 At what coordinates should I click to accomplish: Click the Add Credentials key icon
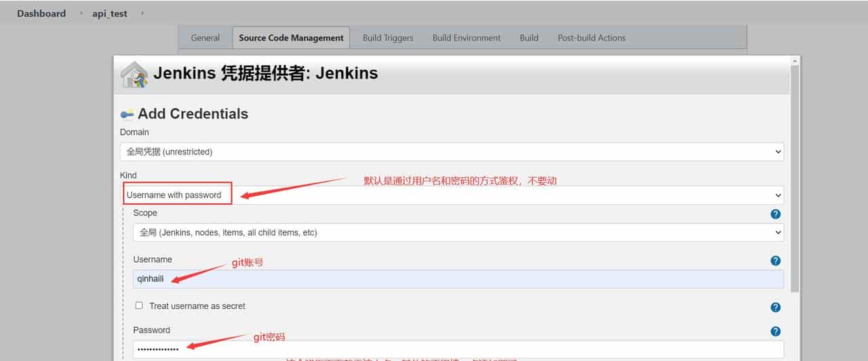click(x=127, y=114)
